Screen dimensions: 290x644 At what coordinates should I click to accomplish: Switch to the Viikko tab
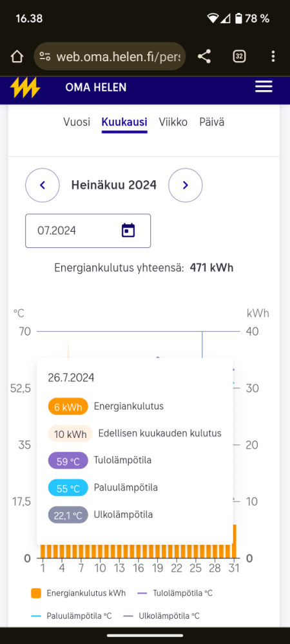click(x=173, y=122)
